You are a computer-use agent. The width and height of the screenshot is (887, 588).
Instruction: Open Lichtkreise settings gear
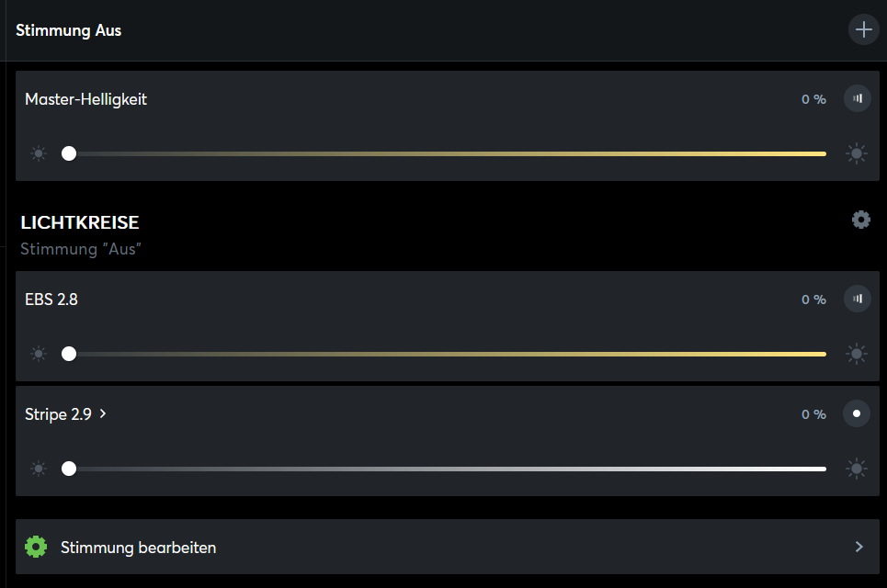pos(860,220)
